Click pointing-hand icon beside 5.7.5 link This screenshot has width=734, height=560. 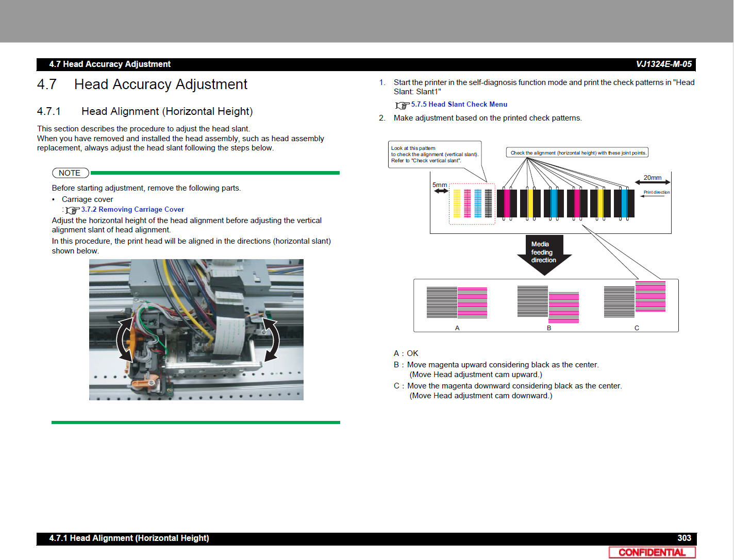coord(403,105)
